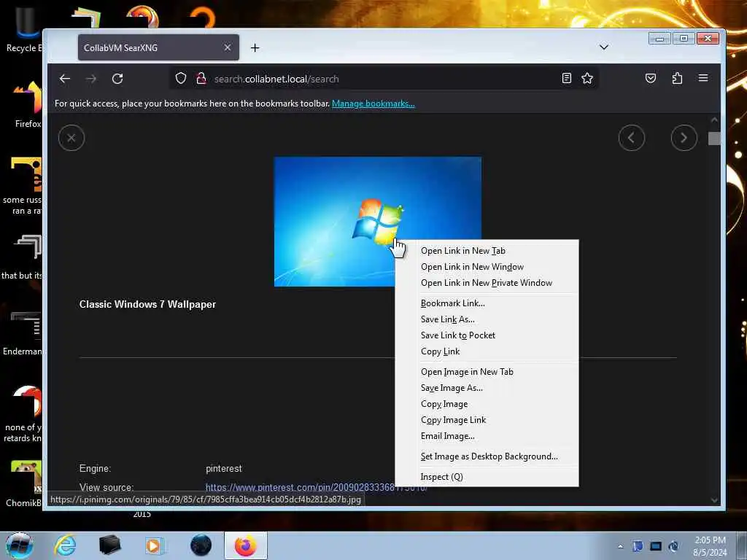Image resolution: width=747 pixels, height=560 pixels.
Task: Select the Recycle Bin desktop icon
Action: click(x=24, y=28)
